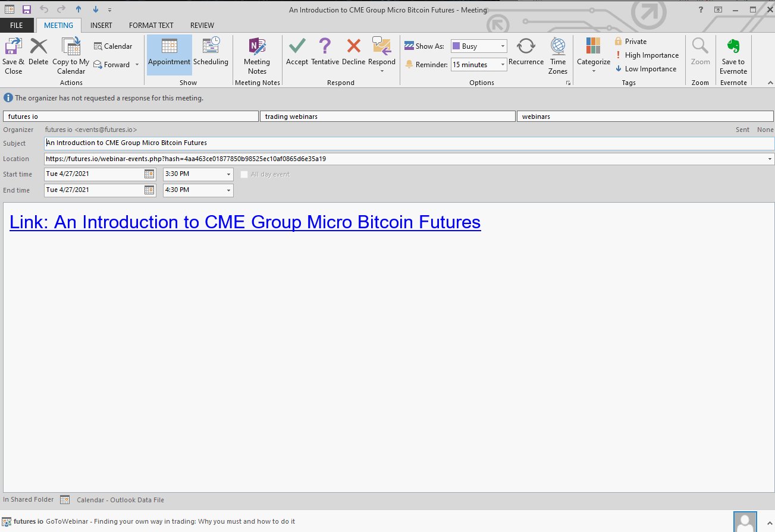This screenshot has height=532, width=775.
Task: Open the End date calendar picker
Action: pos(149,190)
